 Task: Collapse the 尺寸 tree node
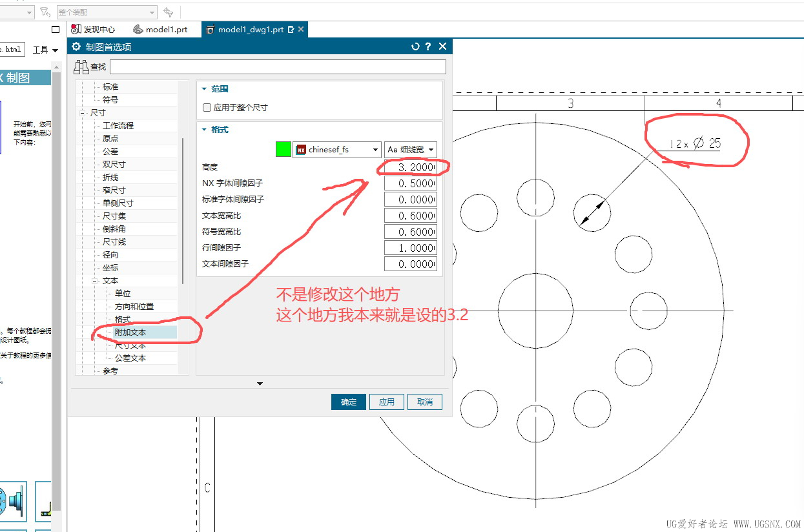[83, 113]
